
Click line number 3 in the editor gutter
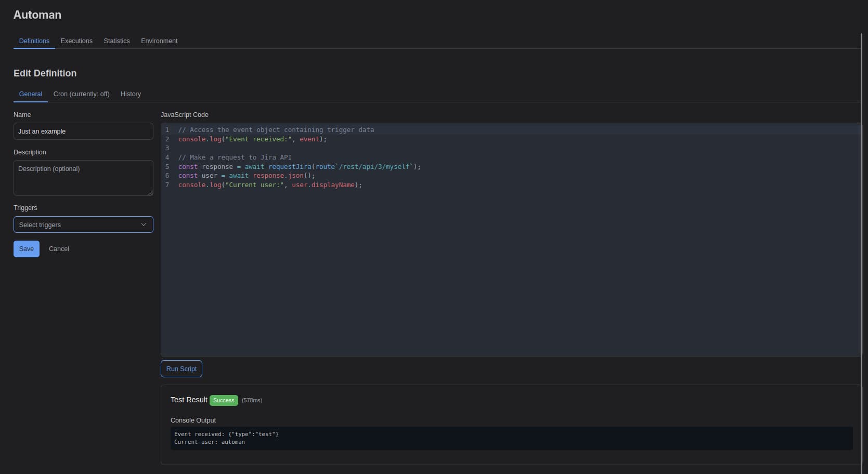coord(167,148)
